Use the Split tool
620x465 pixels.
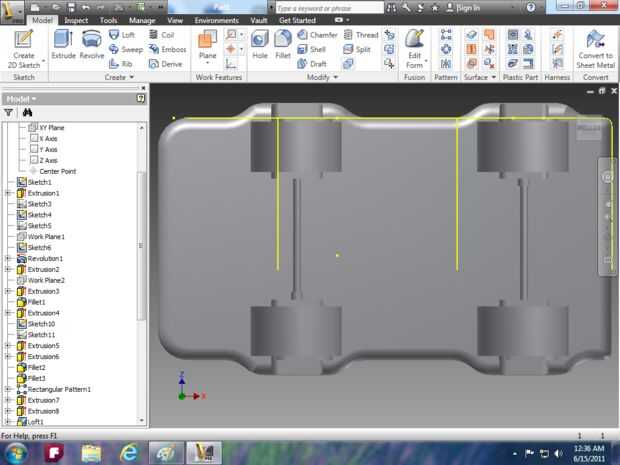tap(357, 49)
